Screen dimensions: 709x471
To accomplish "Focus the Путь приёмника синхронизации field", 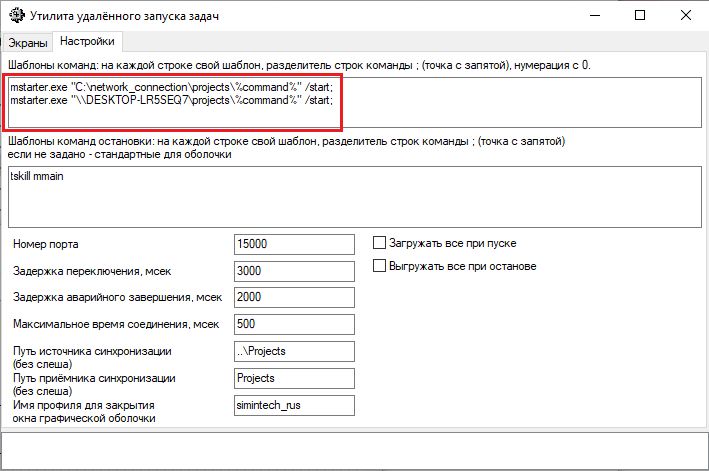I will pos(293,379).
